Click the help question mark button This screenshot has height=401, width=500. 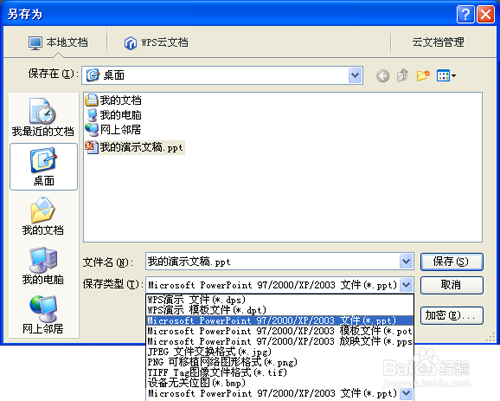[x=465, y=14]
